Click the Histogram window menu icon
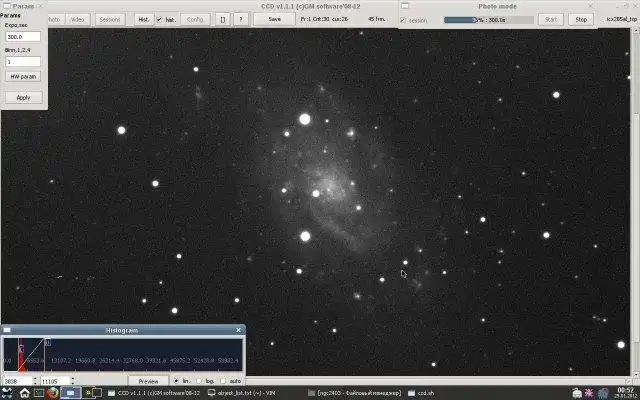The height and width of the screenshot is (400, 640). click(x=7, y=330)
